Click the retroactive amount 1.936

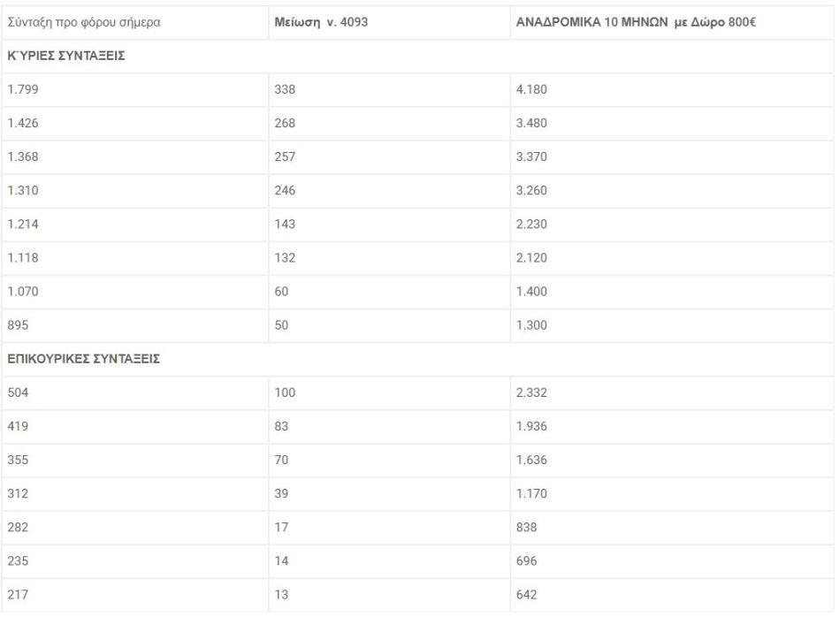click(672, 426)
